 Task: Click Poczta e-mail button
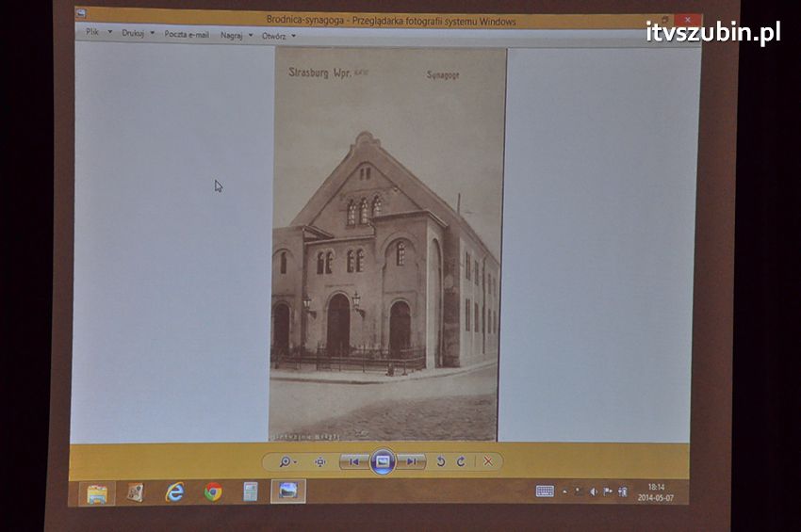coord(187,34)
